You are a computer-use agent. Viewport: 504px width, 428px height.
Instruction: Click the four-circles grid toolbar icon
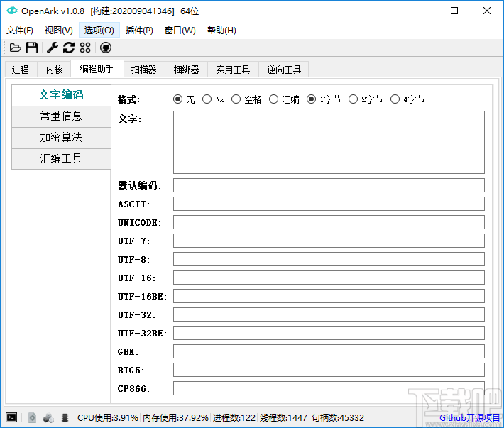pos(85,48)
